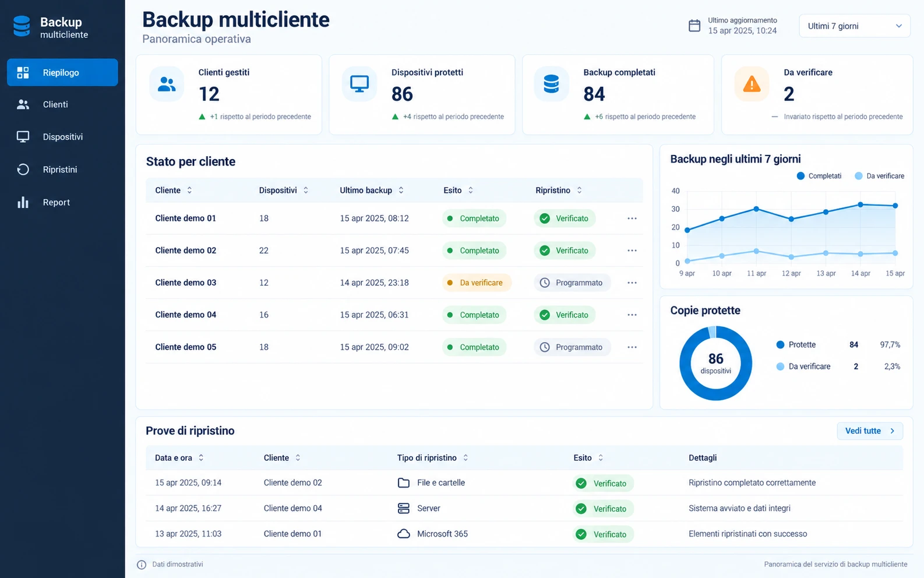Go to Riepilogo in the sidebar
Image resolution: width=924 pixels, height=578 pixels.
62,72
